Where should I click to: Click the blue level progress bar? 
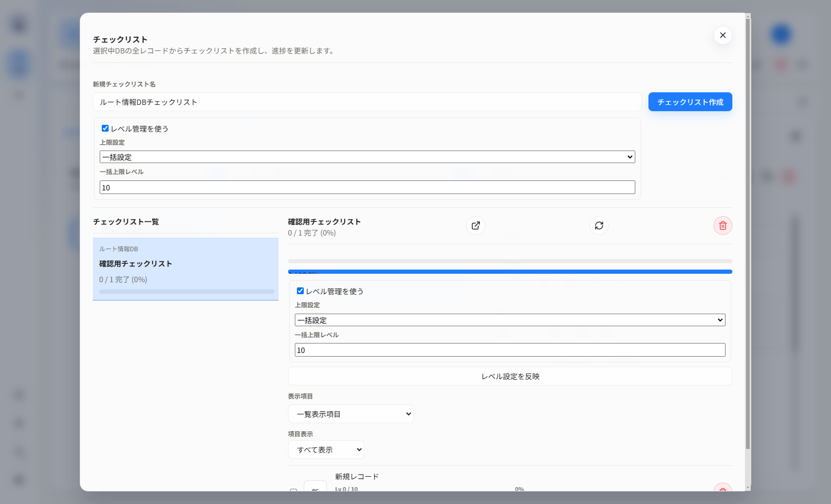[x=510, y=272]
